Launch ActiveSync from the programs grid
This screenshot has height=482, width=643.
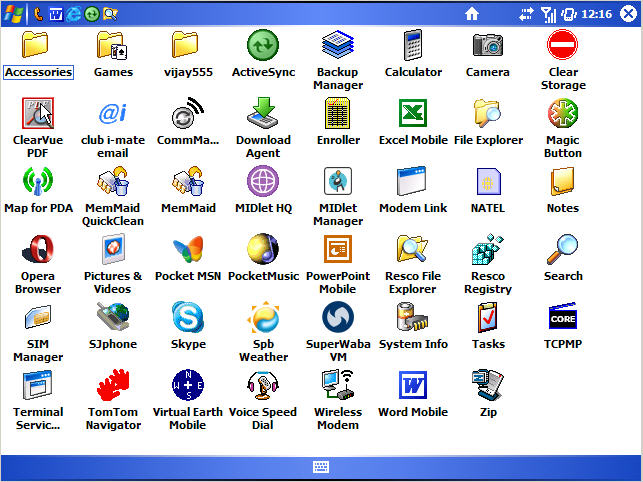(x=263, y=53)
